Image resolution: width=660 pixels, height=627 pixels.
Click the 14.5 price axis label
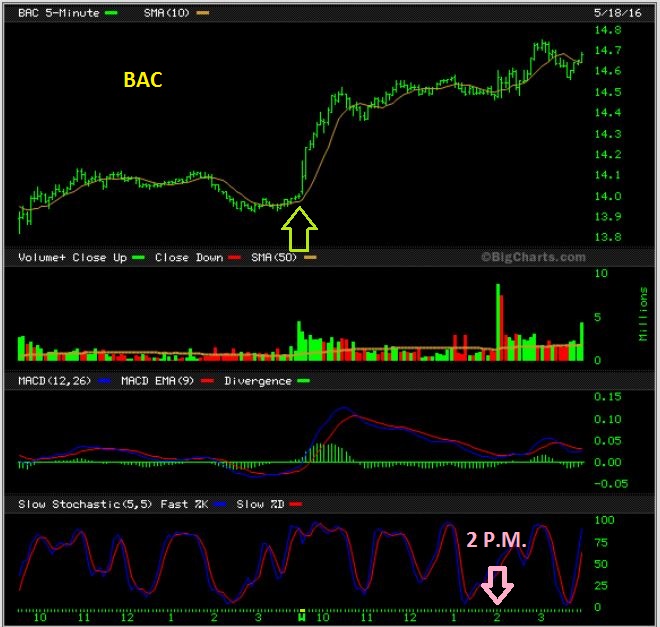click(x=608, y=92)
